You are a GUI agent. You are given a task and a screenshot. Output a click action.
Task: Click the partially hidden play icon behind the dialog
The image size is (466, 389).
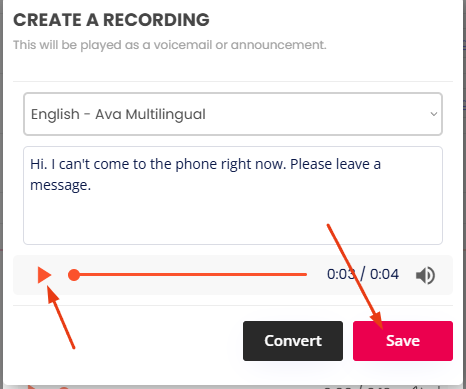(x=32, y=387)
